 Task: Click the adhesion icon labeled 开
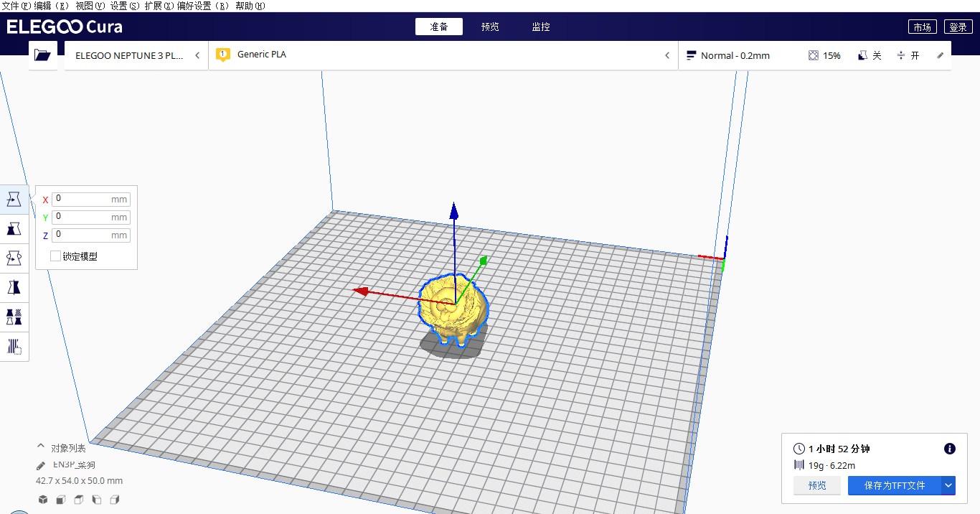click(901, 55)
